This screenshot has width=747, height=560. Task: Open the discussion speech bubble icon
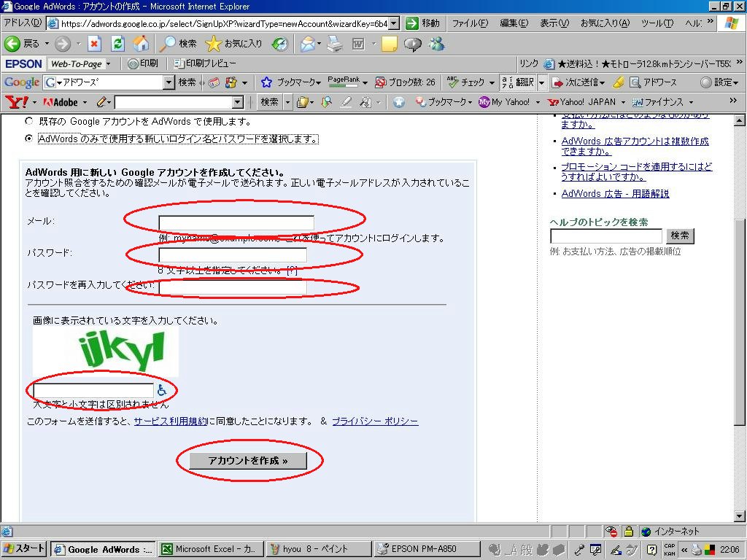[x=413, y=44]
